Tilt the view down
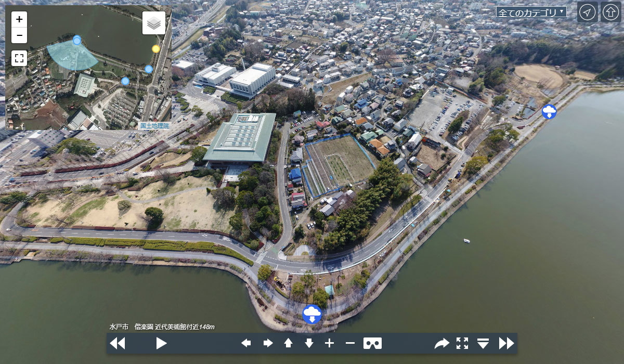Image resolution: width=624 pixels, height=364 pixels. [x=309, y=343]
